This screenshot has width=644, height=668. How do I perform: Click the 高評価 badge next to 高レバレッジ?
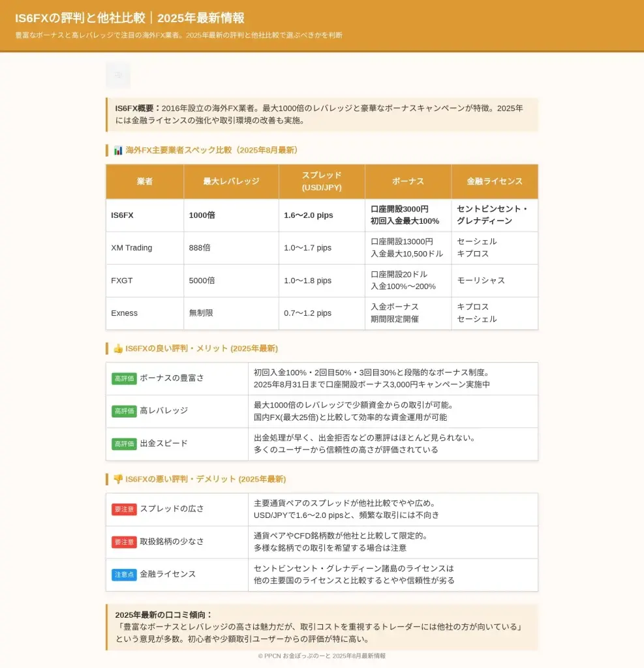pyautogui.click(x=124, y=411)
